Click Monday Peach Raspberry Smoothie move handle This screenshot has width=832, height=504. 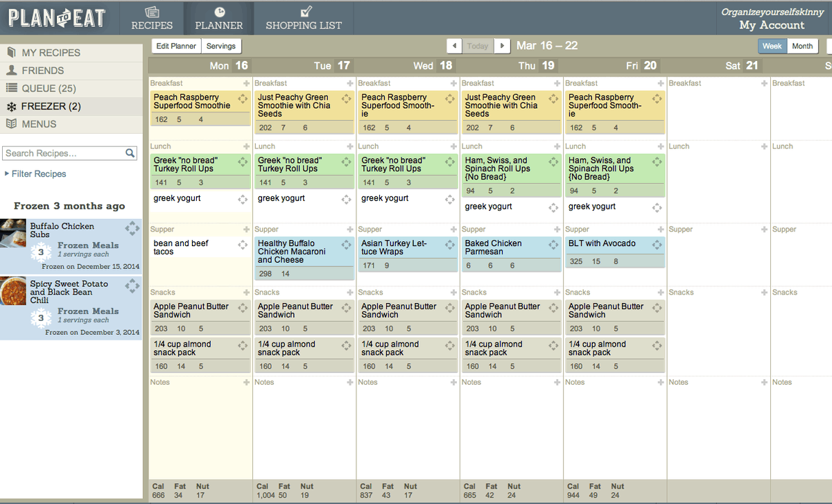coord(242,98)
